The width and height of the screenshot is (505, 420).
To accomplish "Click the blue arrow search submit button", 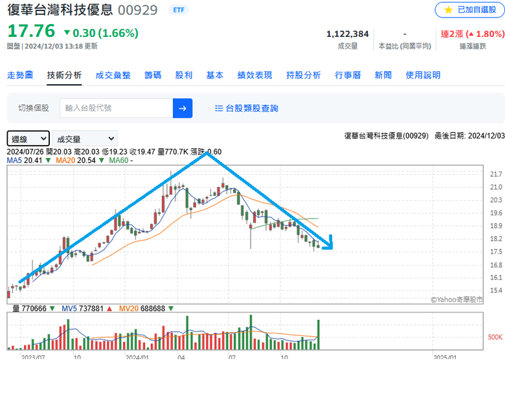I will pos(183,108).
